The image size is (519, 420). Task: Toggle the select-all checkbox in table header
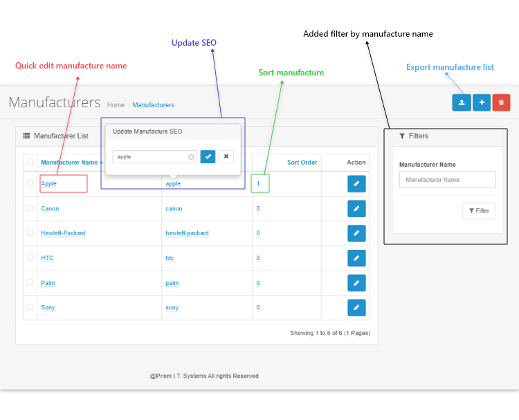coord(30,162)
